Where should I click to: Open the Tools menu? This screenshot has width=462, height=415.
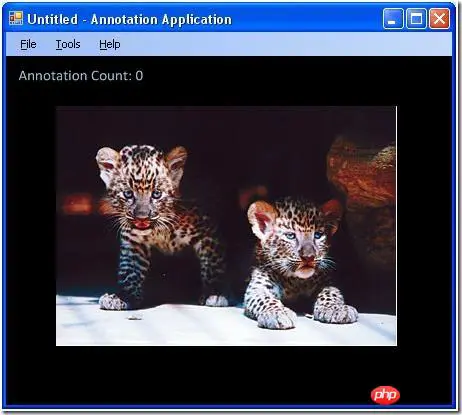(68, 44)
